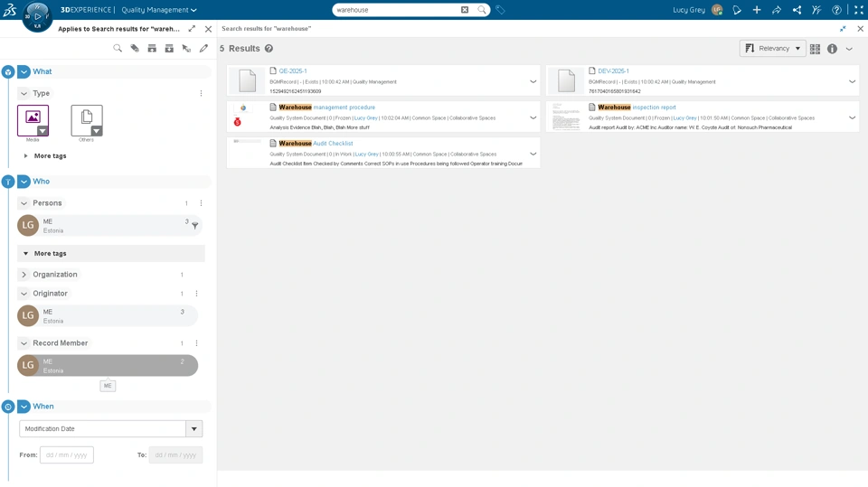Collapse the Originator group
Image resolution: width=868 pixels, height=487 pixels.
pyautogui.click(x=24, y=294)
